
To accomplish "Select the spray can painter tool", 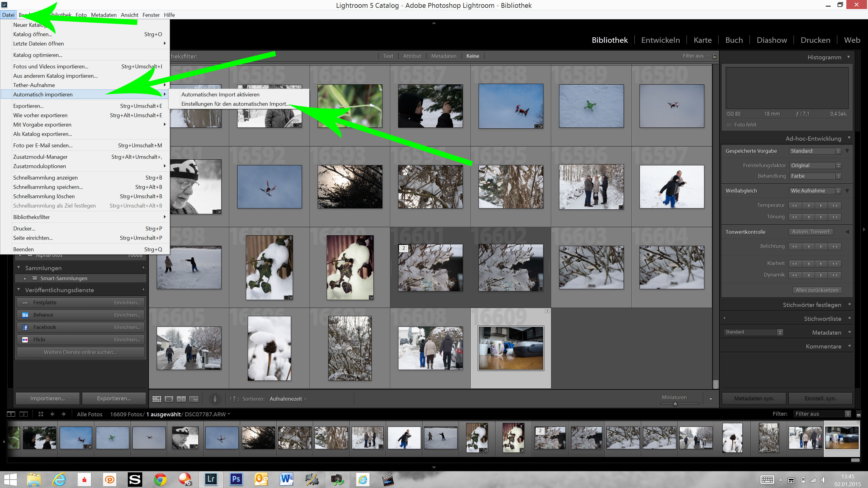I will click(215, 399).
